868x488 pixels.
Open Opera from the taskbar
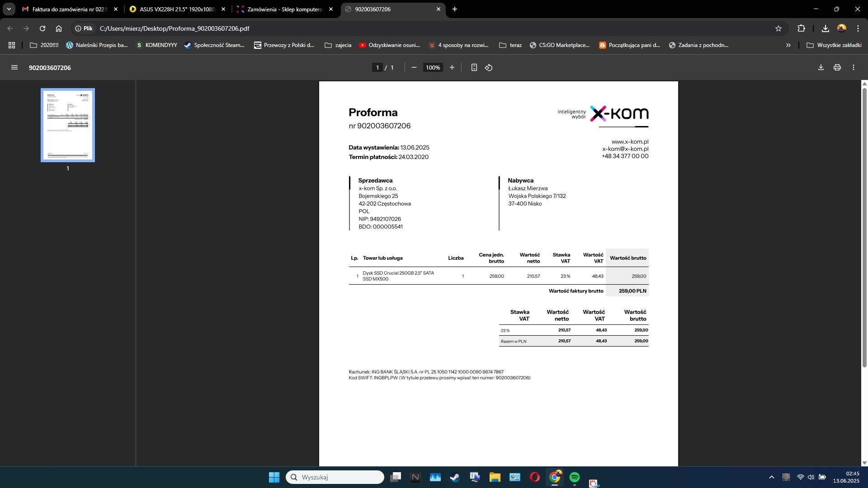(534, 477)
